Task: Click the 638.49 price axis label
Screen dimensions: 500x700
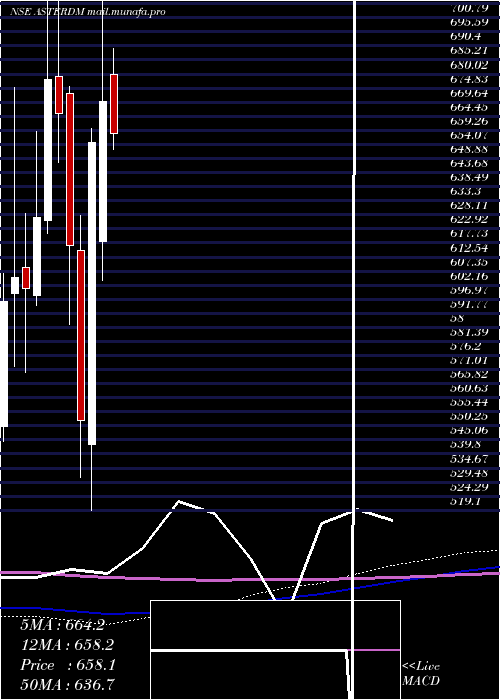Action: tap(470, 177)
